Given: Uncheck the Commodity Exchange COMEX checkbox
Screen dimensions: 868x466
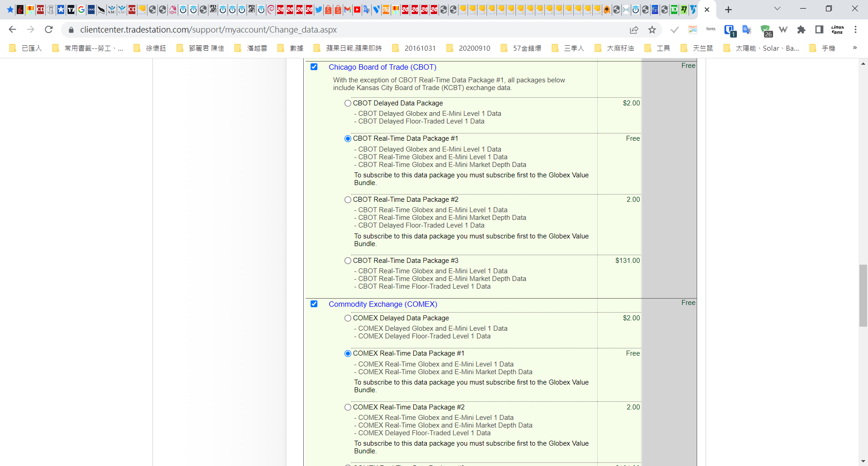Looking at the screenshot, I should [x=314, y=304].
